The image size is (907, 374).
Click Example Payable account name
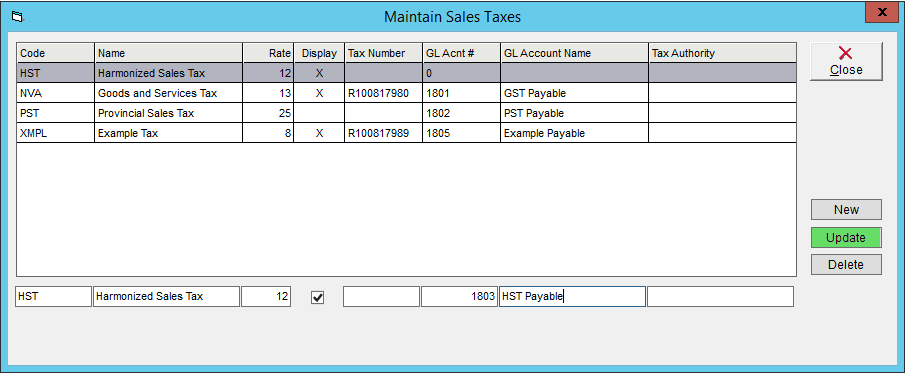point(574,133)
